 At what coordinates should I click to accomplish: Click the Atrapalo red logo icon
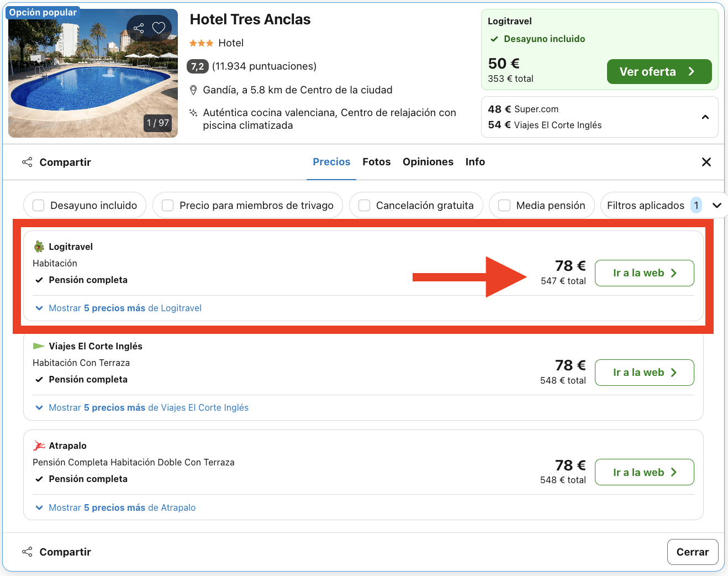(38, 445)
